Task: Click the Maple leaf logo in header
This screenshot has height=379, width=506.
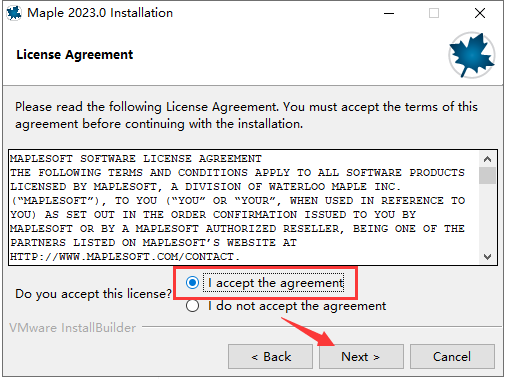Action: pos(471,55)
